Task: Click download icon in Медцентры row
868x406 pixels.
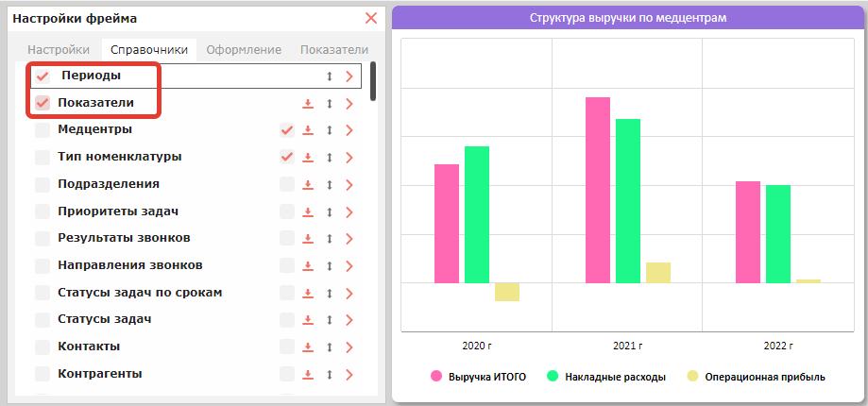Action: (x=308, y=130)
